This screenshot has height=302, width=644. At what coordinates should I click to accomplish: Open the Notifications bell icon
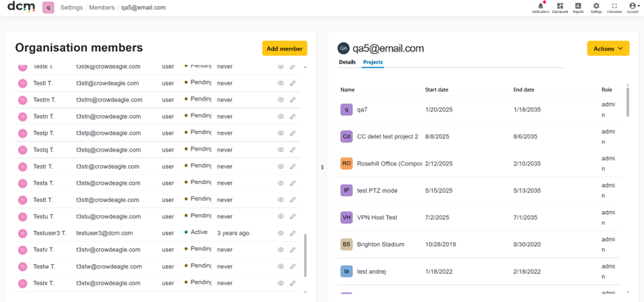540,8
